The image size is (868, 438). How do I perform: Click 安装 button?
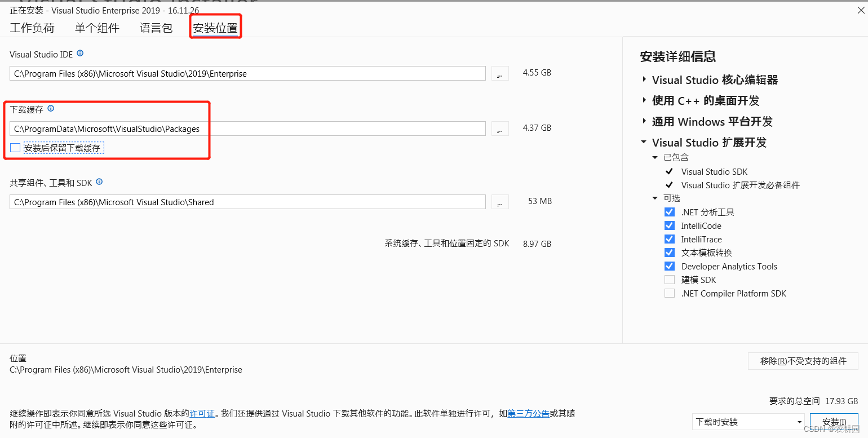(834, 422)
